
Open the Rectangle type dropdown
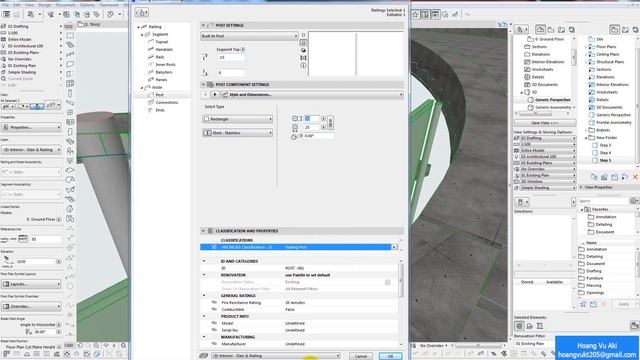click(x=238, y=119)
